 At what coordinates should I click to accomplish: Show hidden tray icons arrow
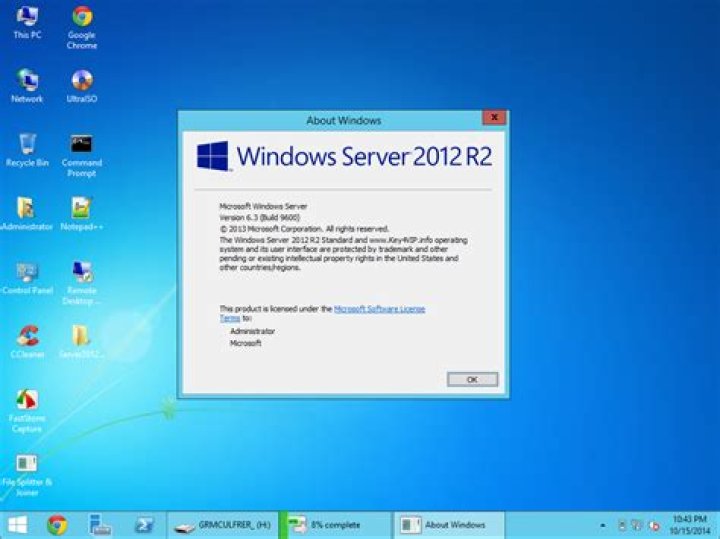pyautogui.click(x=603, y=526)
